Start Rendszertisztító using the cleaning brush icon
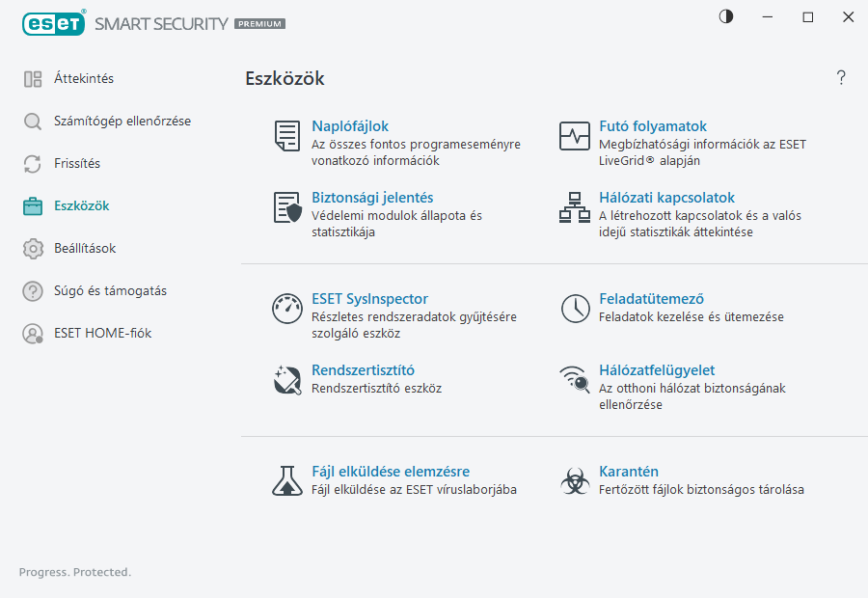868x598 pixels. (x=286, y=380)
